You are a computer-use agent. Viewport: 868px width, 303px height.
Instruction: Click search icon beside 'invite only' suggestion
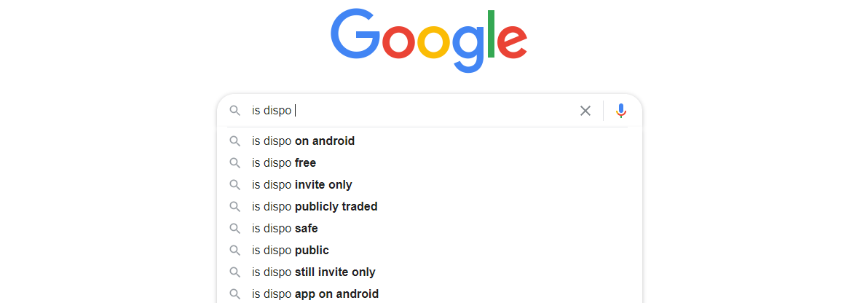[235, 184]
